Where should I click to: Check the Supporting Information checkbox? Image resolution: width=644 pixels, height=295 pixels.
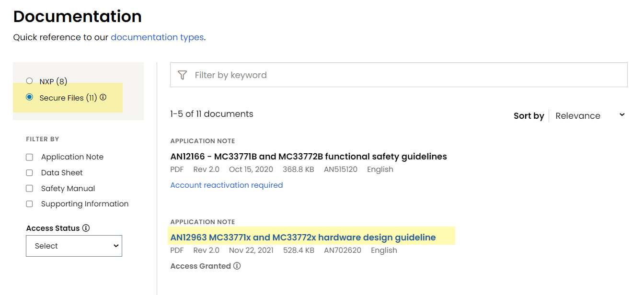tap(30, 204)
